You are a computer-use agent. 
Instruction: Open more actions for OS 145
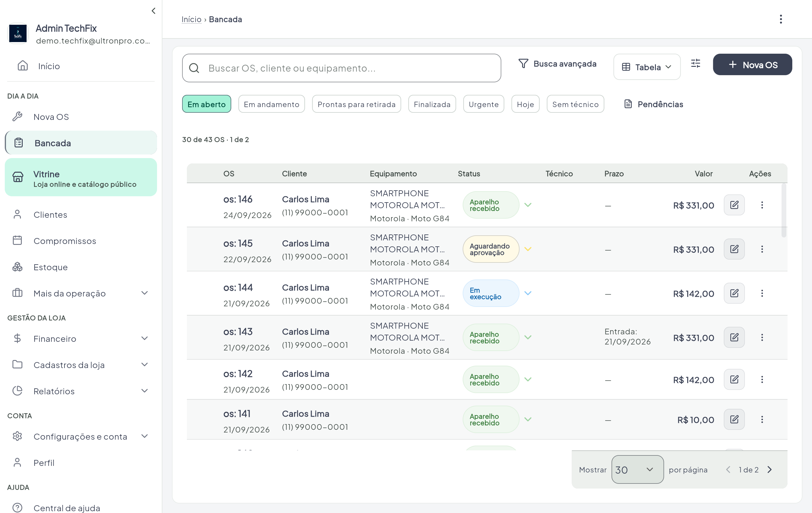(x=762, y=249)
